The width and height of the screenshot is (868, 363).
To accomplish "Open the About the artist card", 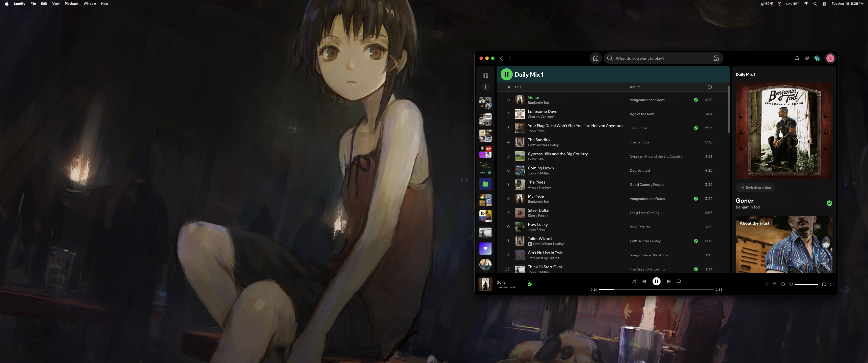I will coord(784,245).
